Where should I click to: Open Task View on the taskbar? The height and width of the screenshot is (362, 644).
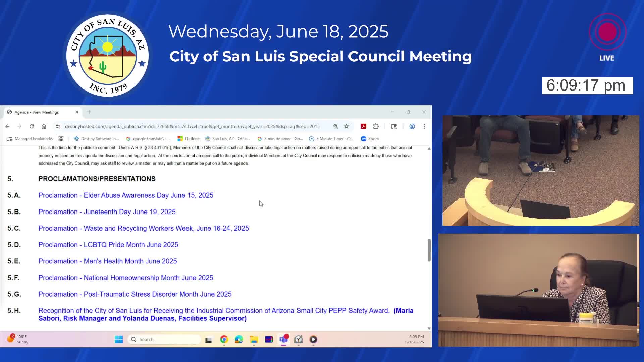[209, 340]
